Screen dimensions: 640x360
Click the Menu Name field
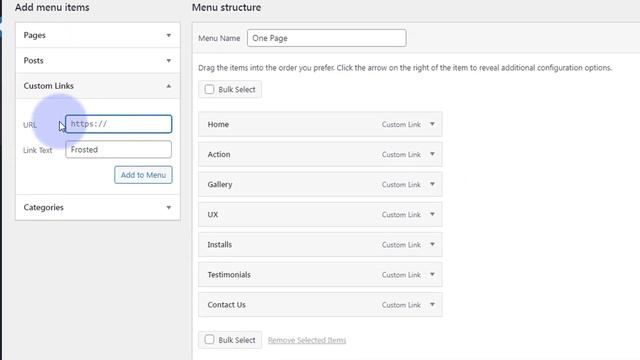(327, 38)
